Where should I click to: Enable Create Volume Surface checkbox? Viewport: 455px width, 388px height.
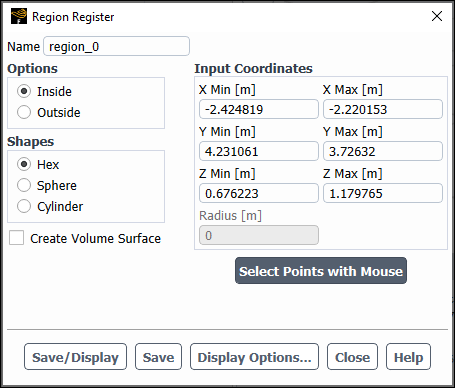click(16, 238)
